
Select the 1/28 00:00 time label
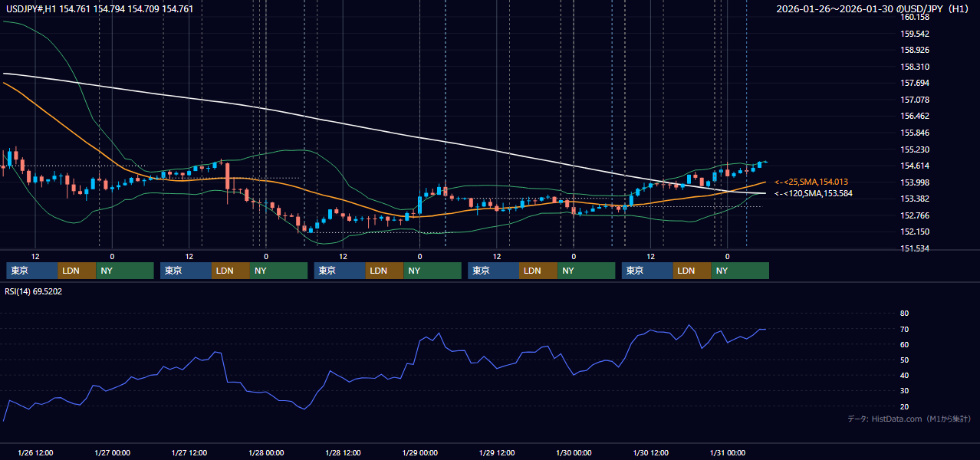(266, 452)
